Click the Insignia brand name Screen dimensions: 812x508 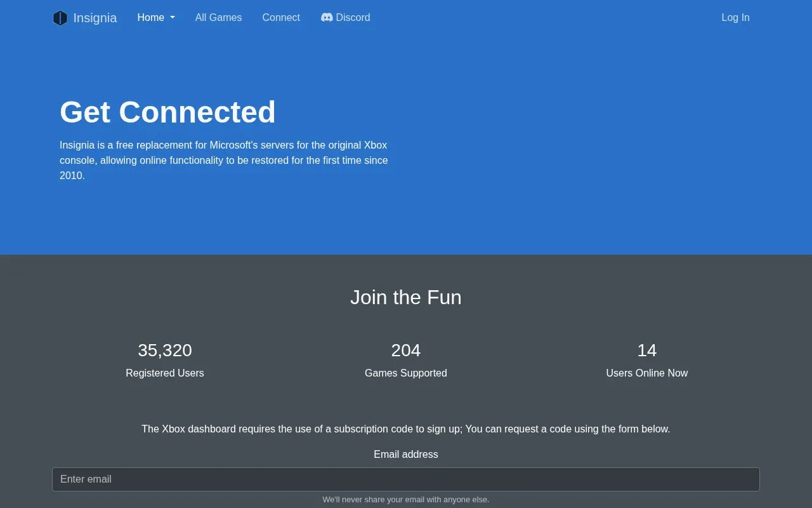pos(95,18)
